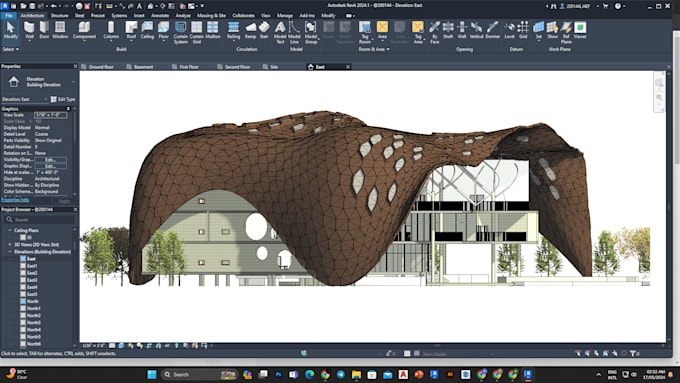
Task: Select the Railing tool
Action: (x=233, y=30)
